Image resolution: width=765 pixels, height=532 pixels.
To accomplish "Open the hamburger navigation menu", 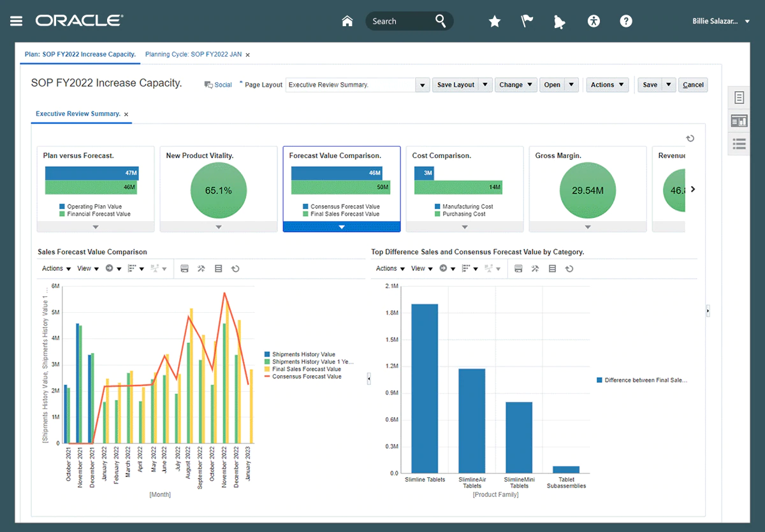I will click(x=17, y=21).
